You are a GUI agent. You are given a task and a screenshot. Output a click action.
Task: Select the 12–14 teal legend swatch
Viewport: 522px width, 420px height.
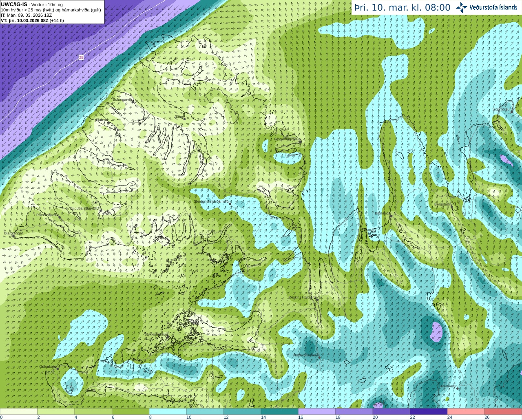[242, 411]
